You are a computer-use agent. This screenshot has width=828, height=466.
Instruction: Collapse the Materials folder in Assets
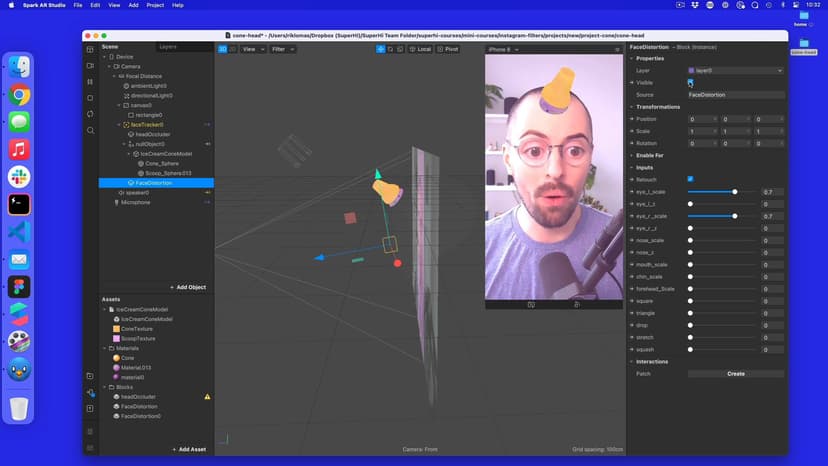tap(105, 348)
